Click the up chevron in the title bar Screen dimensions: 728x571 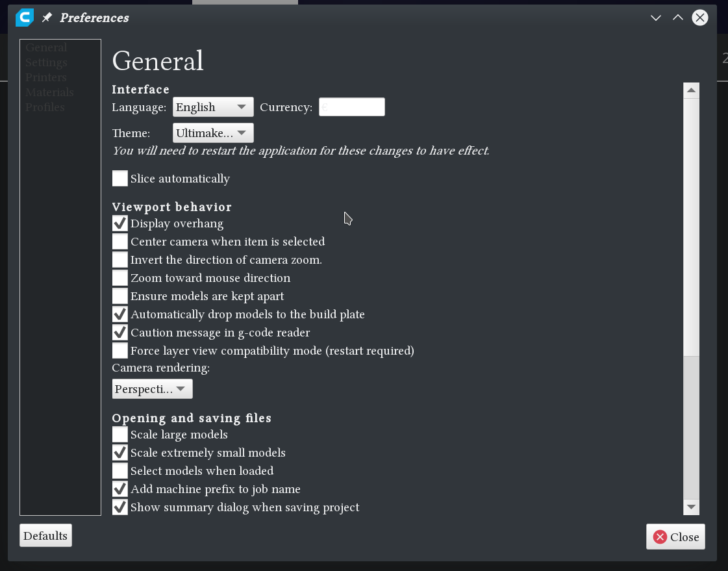point(677,18)
